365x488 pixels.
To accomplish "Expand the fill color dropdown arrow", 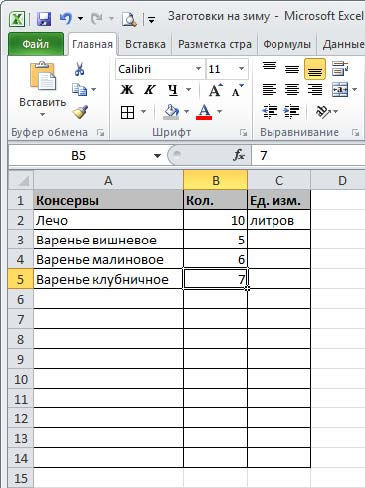I will point(186,112).
